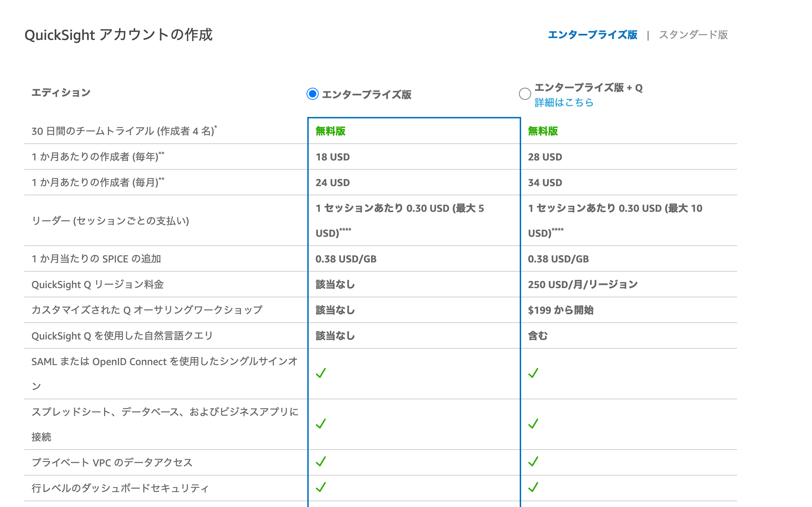Switch to the エンタープライズ版 tab at top
The image size is (812, 507).
[592, 35]
